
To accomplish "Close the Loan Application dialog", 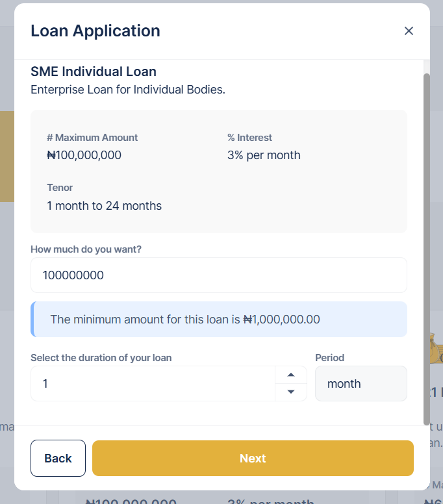I will (x=409, y=31).
